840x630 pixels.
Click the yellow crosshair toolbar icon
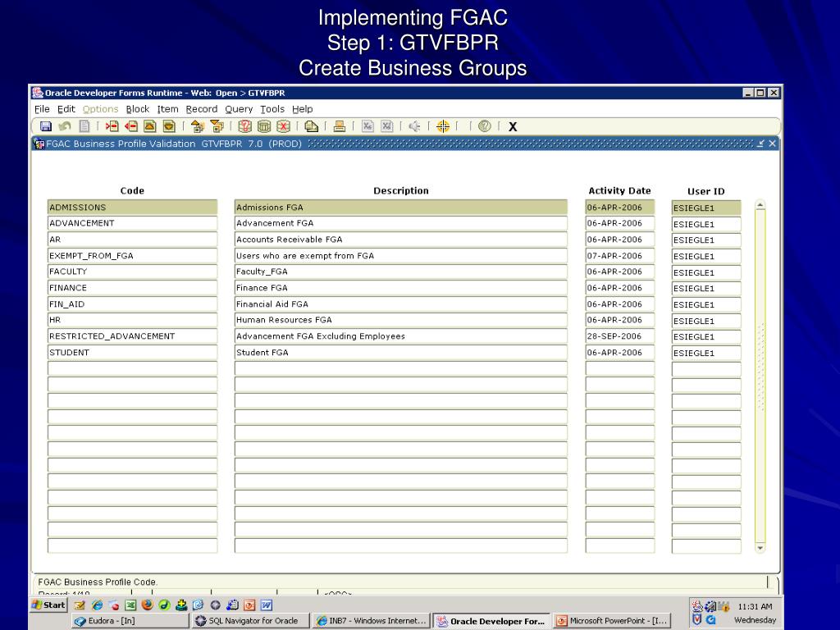pos(443,126)
